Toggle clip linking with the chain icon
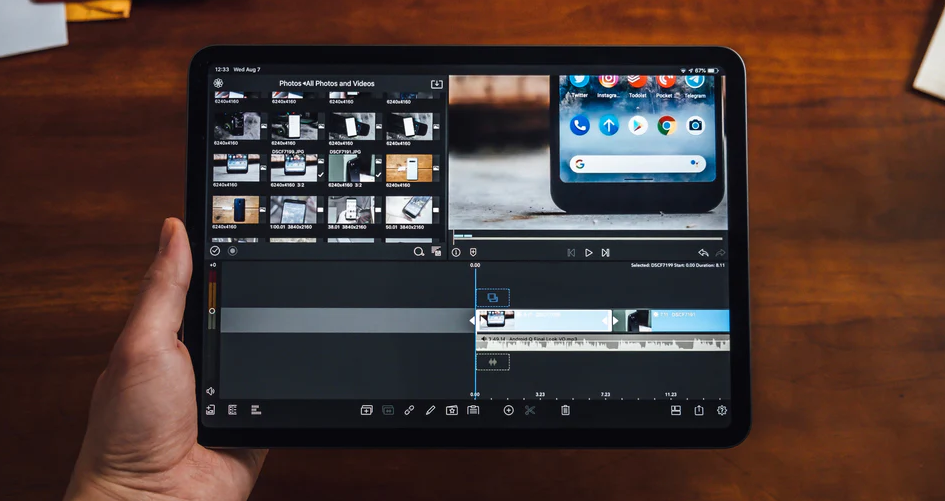Viewport: 945px width, 501px height. click(409, 411)
